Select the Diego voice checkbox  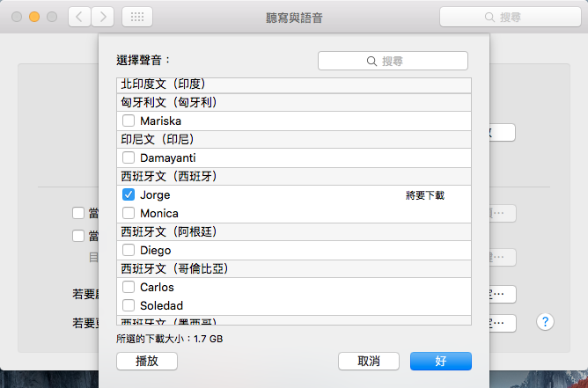(x=129, y=250)
